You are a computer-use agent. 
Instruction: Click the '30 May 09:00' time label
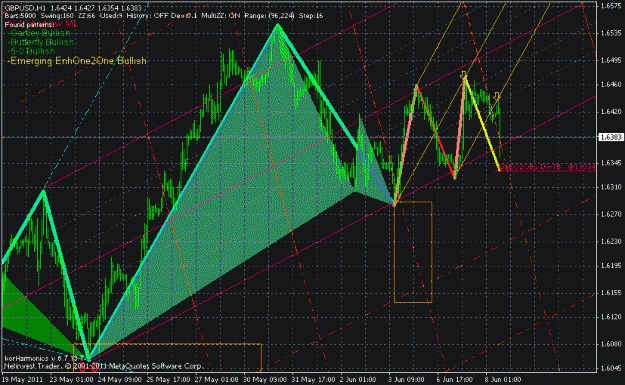pos(265,379)
